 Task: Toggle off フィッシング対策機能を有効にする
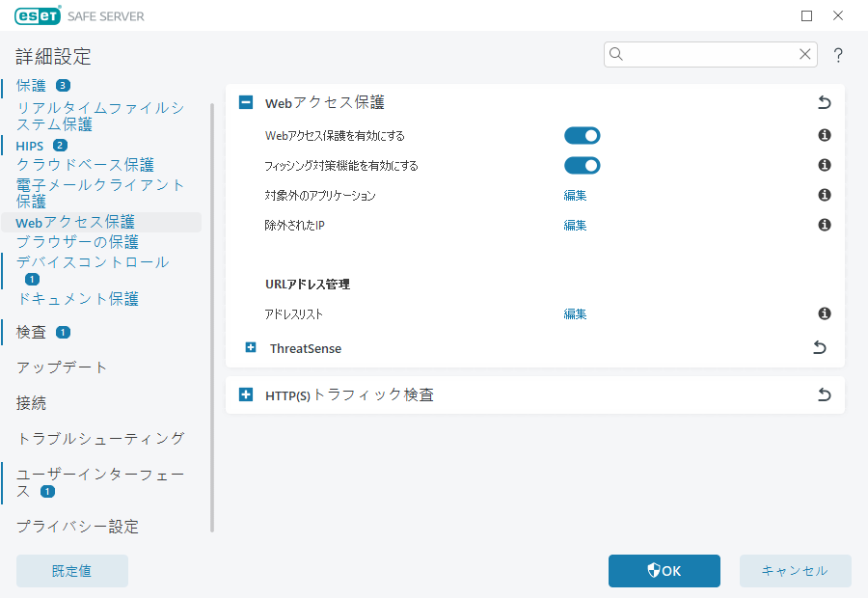582,165
